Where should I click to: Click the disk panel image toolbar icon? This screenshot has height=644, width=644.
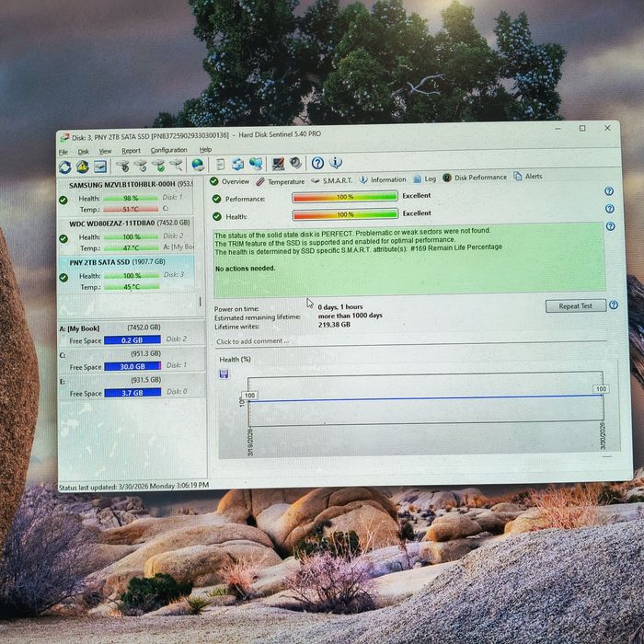[x=100, y=167]
